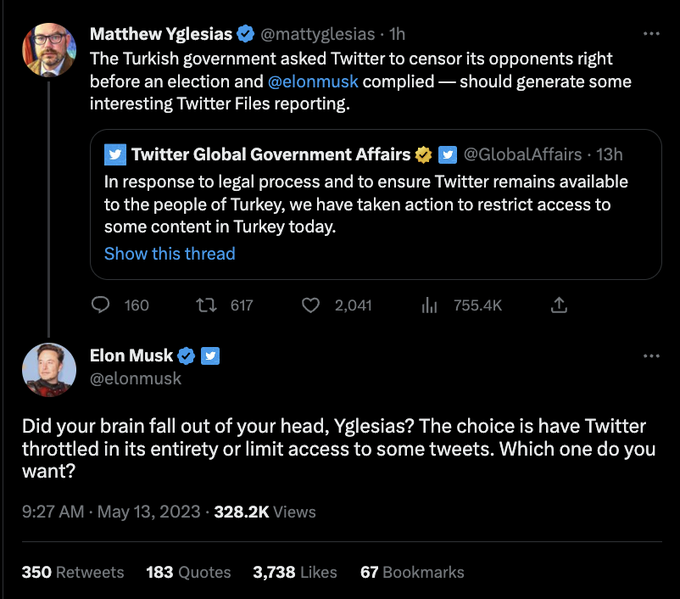View the 350 Retweets list

coord(73,572)
